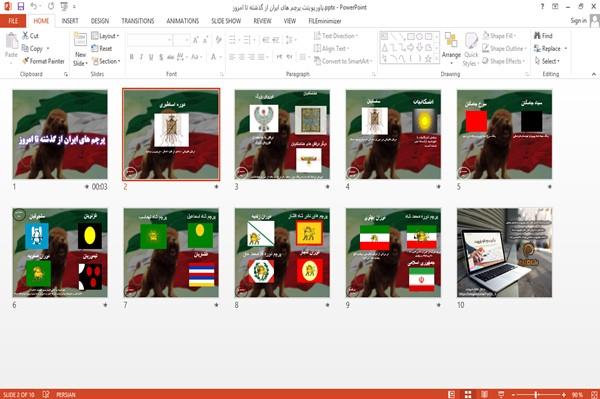Click the Sign in link

tap(578, 21)
